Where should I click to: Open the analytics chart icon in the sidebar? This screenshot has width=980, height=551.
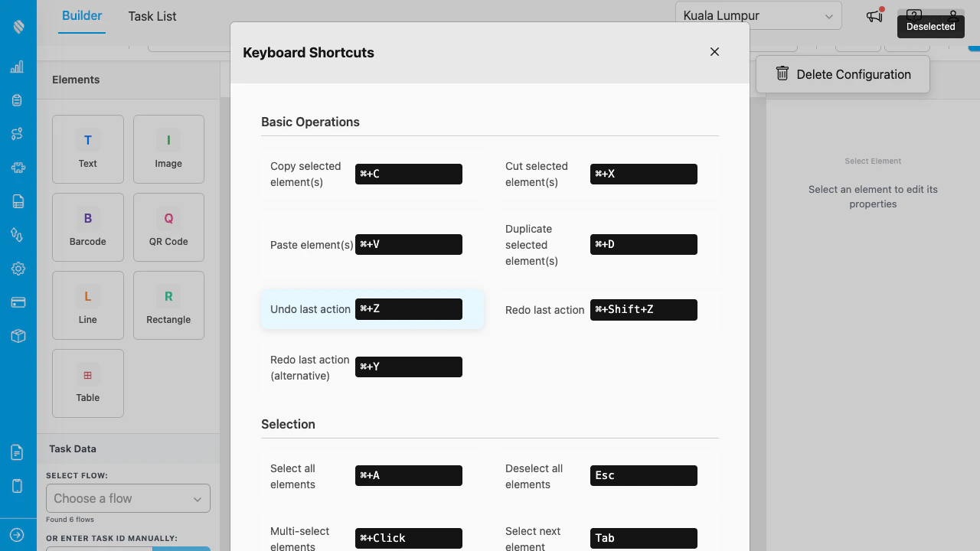click(17, 67)
